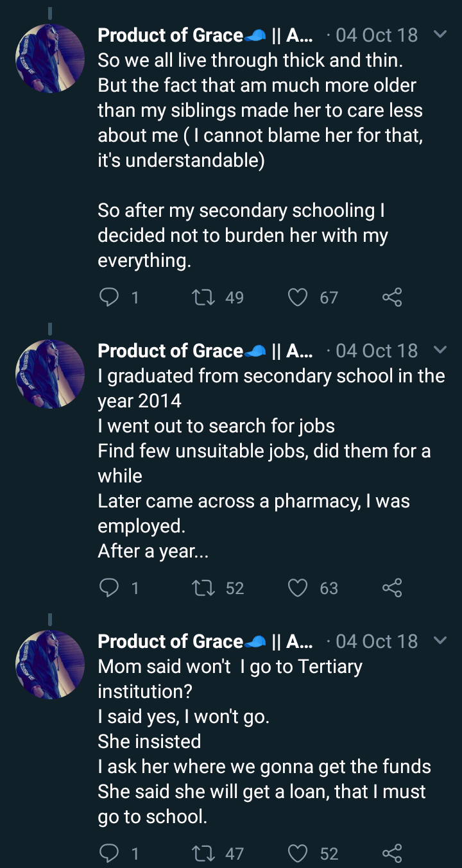Like the tweet with 67 likes
The height and width of the screenshot is (868, 462).
click(298, 297)
